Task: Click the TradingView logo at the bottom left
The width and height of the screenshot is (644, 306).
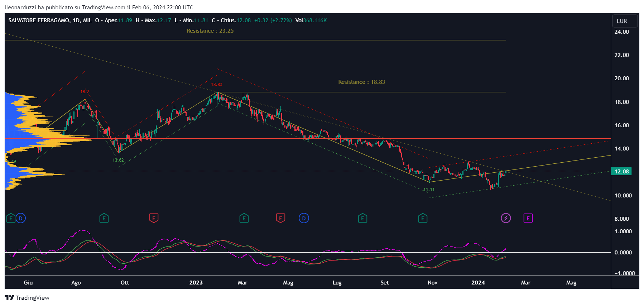Action: (x=27, y=298)
